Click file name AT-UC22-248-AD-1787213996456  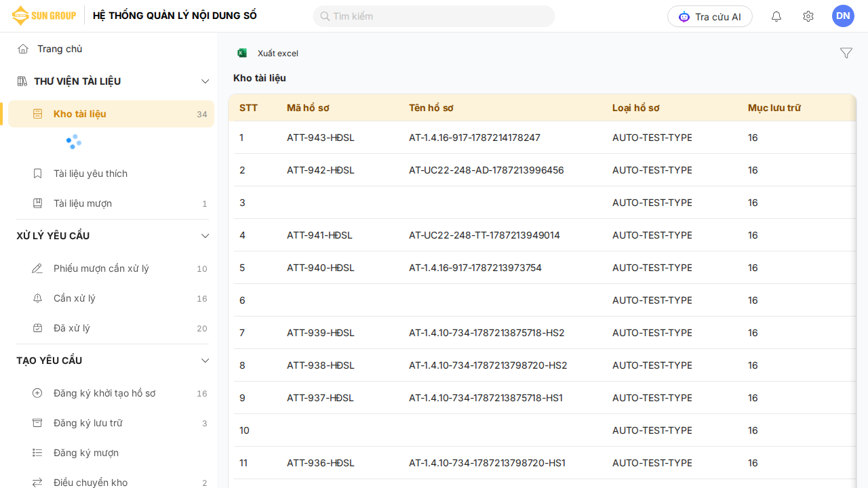pyautogui.click(x=486, y=170)
